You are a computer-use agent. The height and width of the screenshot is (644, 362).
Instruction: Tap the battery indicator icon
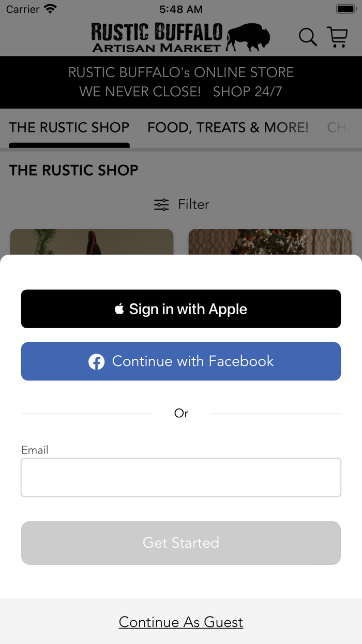click(346, 9)
